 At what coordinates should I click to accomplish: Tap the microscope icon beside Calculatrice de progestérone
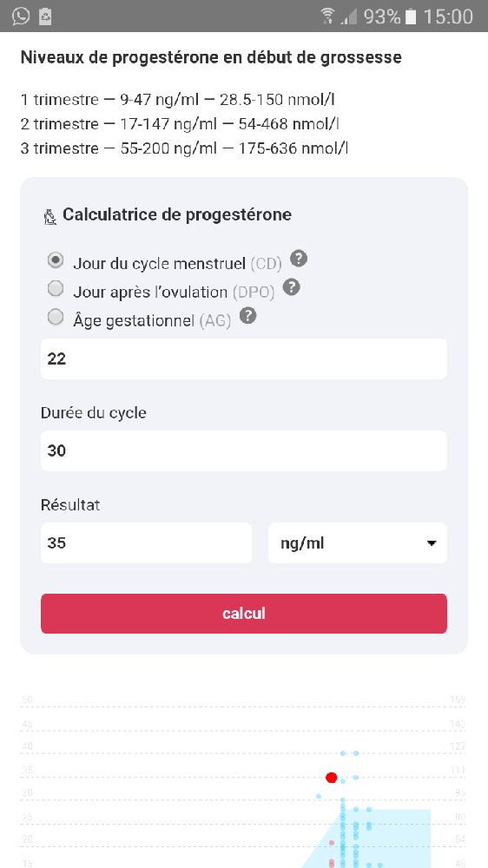pos(50,216)
